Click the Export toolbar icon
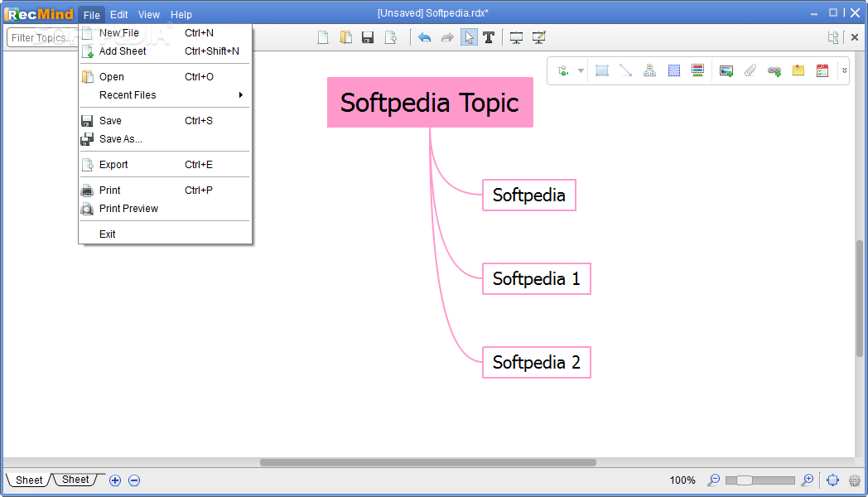Image resolution: width=868 pixels, height=497 pixels. (391, 37)
